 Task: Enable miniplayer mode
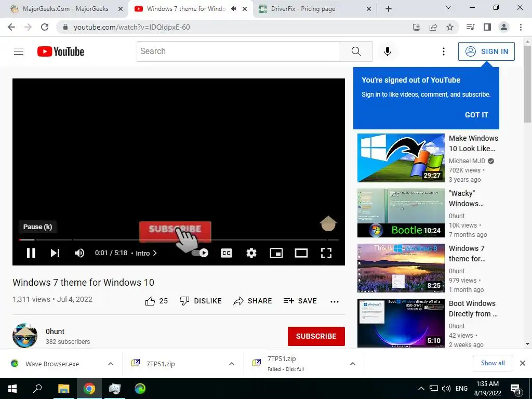[276, 253]
